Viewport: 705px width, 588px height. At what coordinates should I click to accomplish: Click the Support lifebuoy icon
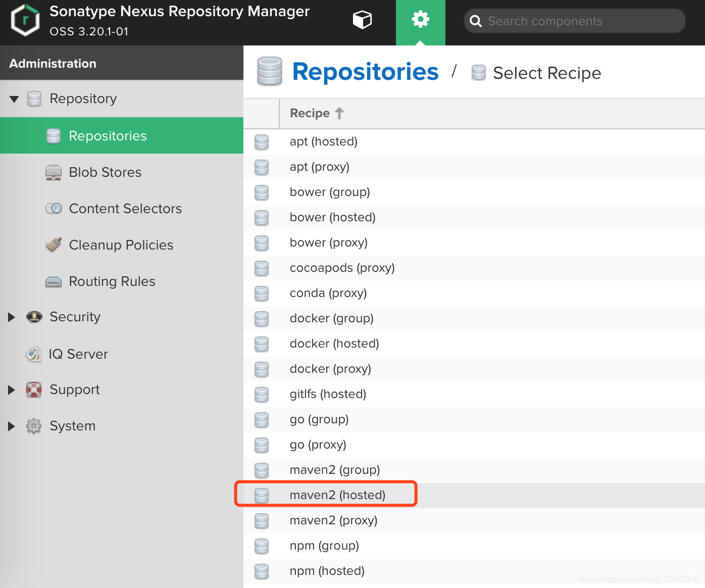click(x=34, y=389)
